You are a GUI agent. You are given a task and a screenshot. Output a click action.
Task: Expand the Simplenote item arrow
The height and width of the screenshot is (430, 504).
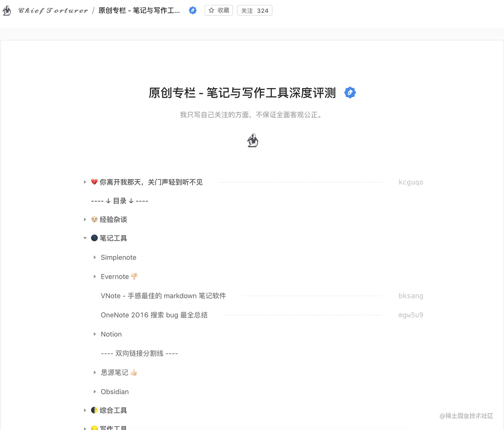[95, 258]
